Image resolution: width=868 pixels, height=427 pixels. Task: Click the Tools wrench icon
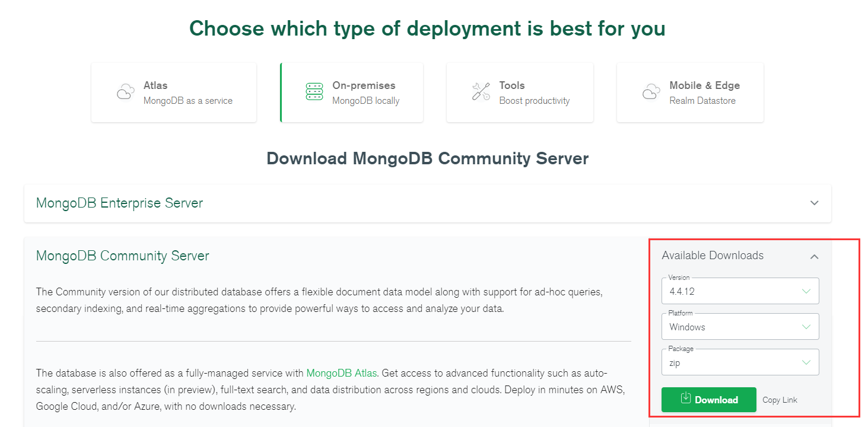coord(481,91)
